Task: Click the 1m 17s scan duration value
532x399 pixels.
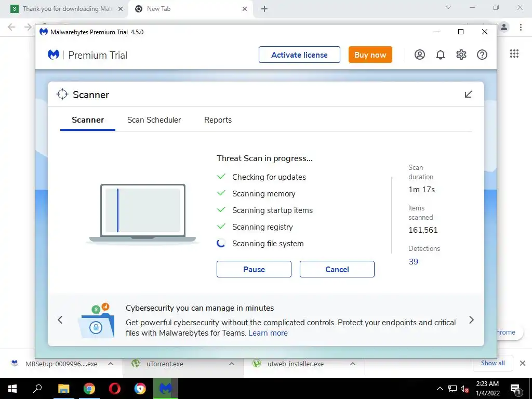Action: (x=421, y=190)
